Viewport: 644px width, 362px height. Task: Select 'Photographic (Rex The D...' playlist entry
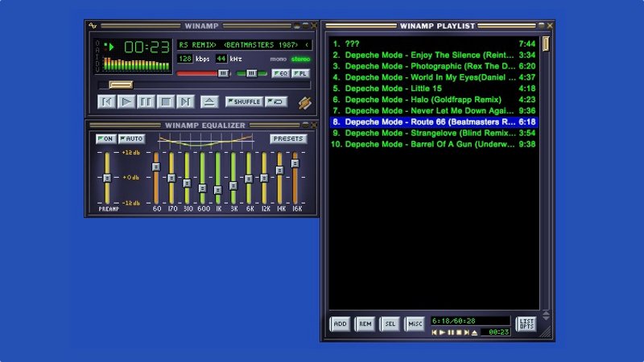click(434, 66)
